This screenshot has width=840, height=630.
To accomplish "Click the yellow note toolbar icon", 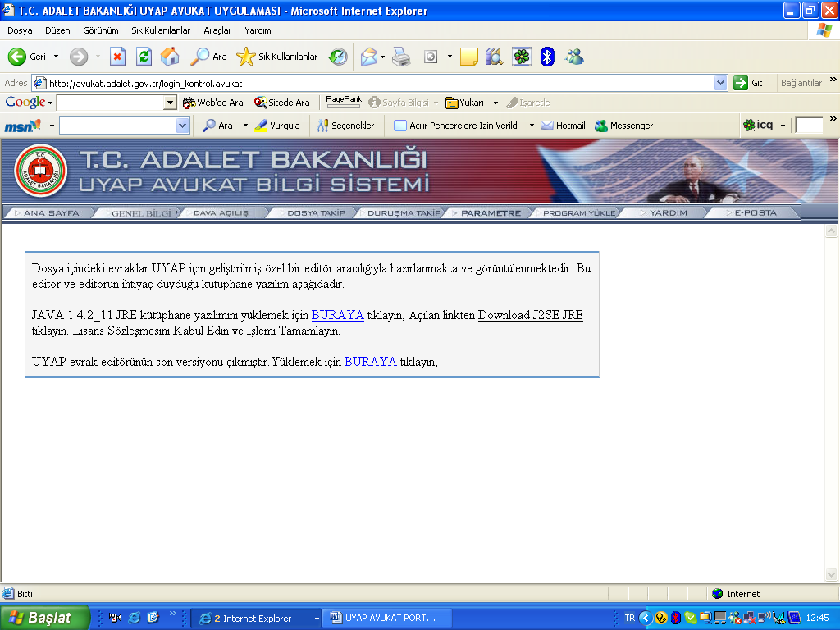I will click(x=468, y=57).
